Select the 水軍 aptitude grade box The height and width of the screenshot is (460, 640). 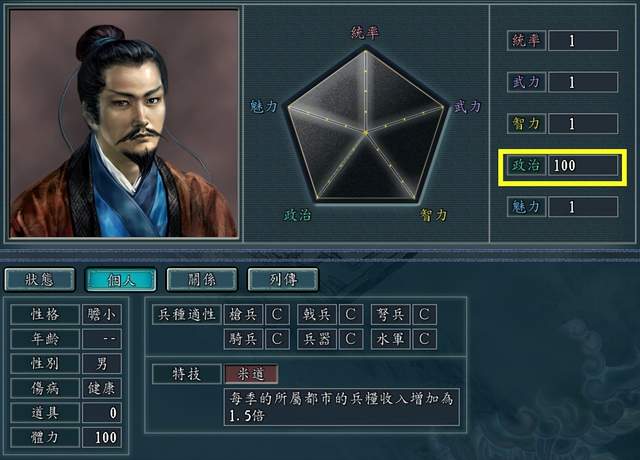click(424, 339)
